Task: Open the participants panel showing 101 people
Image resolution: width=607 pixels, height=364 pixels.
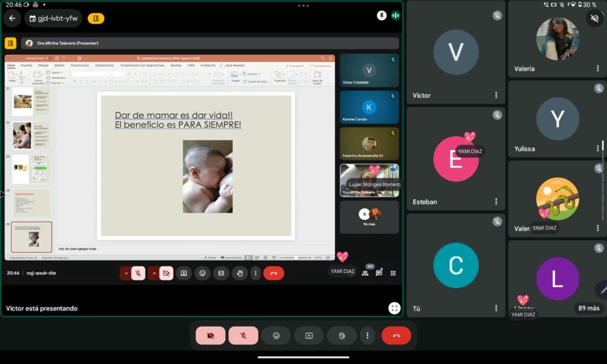Action: pyautogui.click(x=365, y=273)
